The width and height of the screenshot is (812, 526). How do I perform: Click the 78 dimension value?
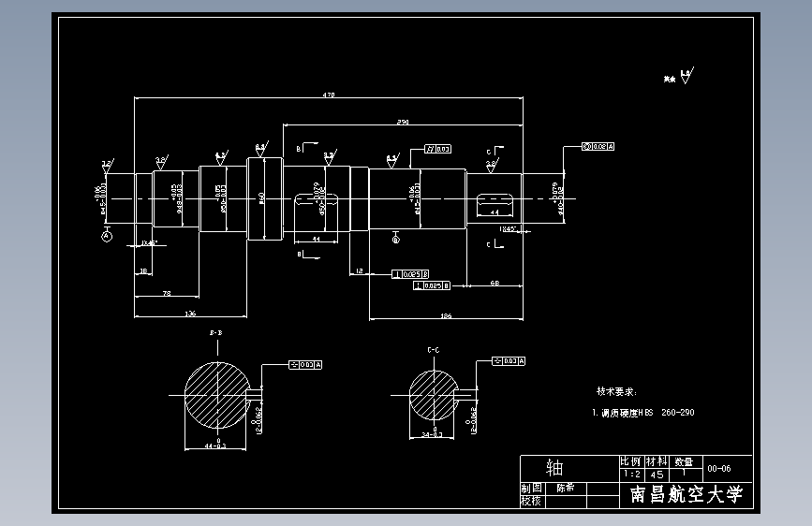(166, 293)
